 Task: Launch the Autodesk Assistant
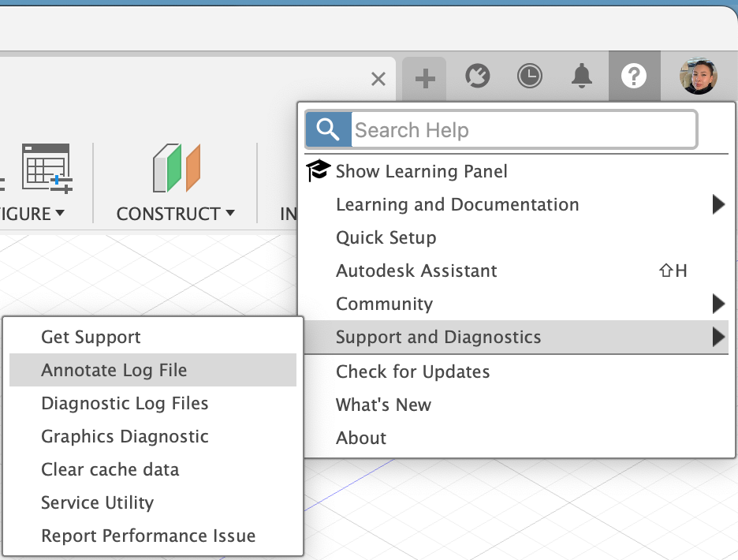[x=416, y=271]
